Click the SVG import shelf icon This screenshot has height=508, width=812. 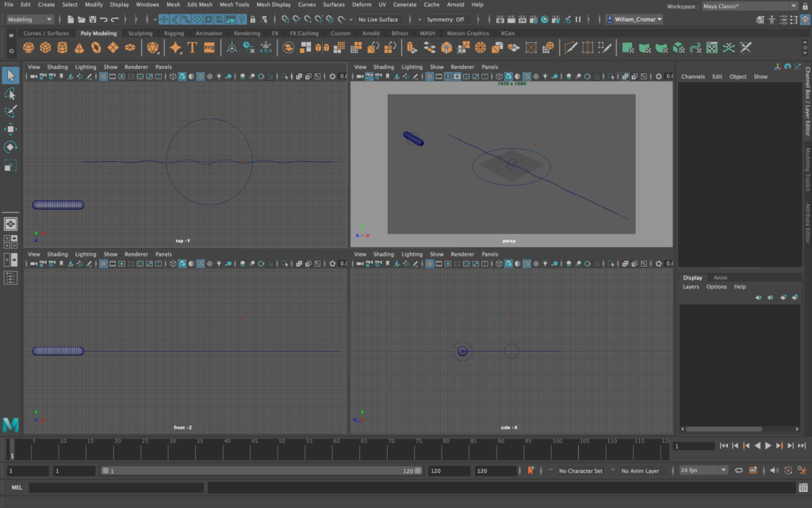(209, 48)
